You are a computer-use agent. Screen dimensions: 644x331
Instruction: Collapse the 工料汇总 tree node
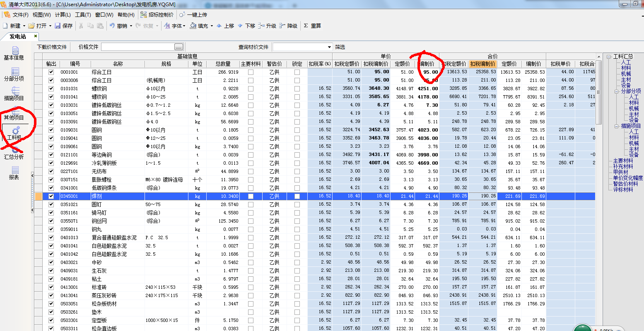point(609,57)
